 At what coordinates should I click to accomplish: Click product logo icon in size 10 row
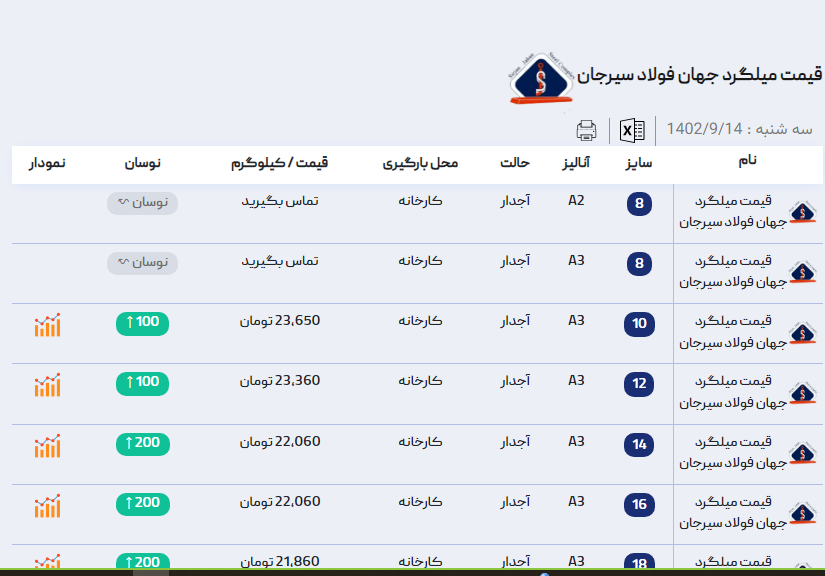(x=802, y=333)
